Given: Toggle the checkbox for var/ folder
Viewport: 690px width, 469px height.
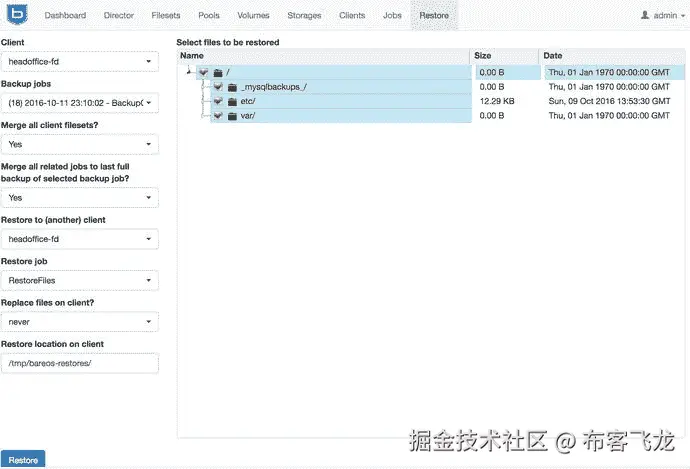Looking at the screenshot, I should (218, 115).
